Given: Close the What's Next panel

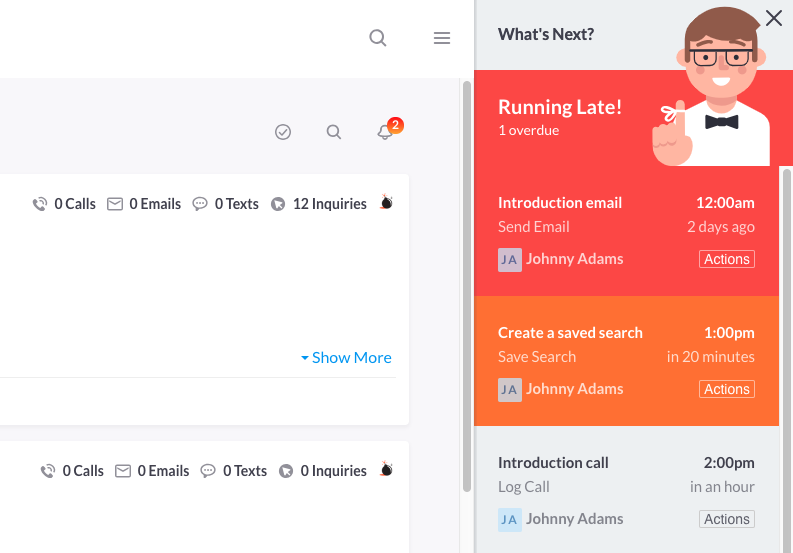Looking at the screenshot, I should [774, 18].
